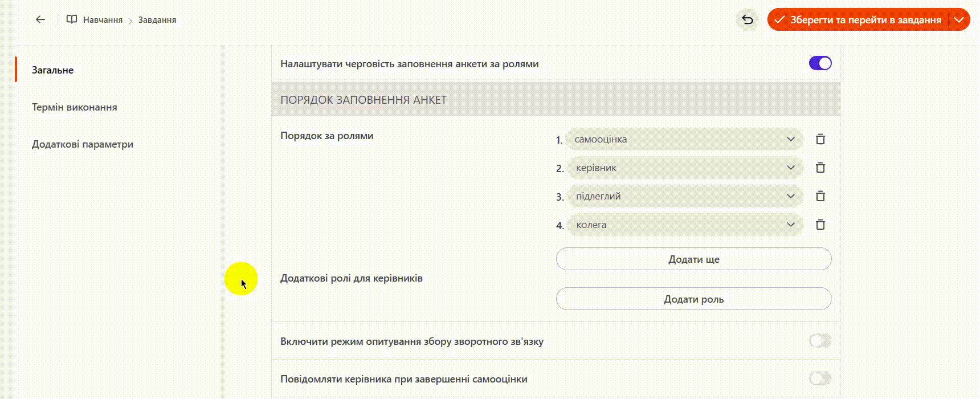Viewport: 980px width, 399px height.
Task: Open Додаткові параметри section
Action: click(83, 144)
